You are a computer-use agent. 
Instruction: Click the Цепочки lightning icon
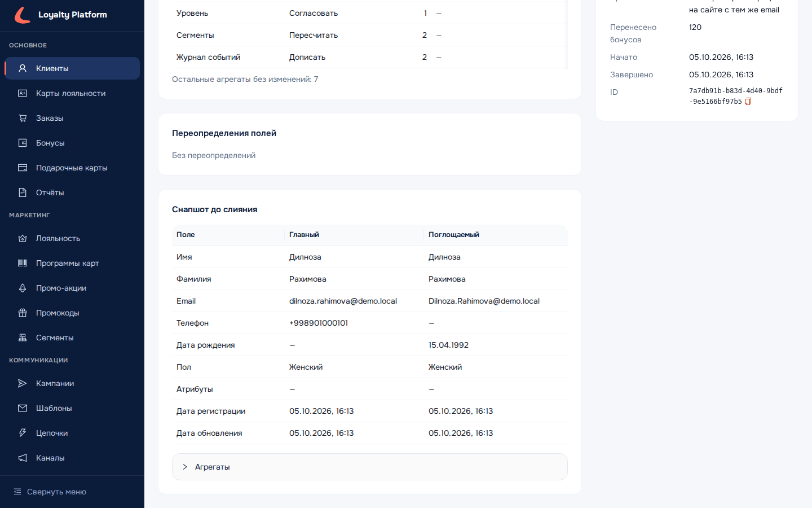(23, 433)
